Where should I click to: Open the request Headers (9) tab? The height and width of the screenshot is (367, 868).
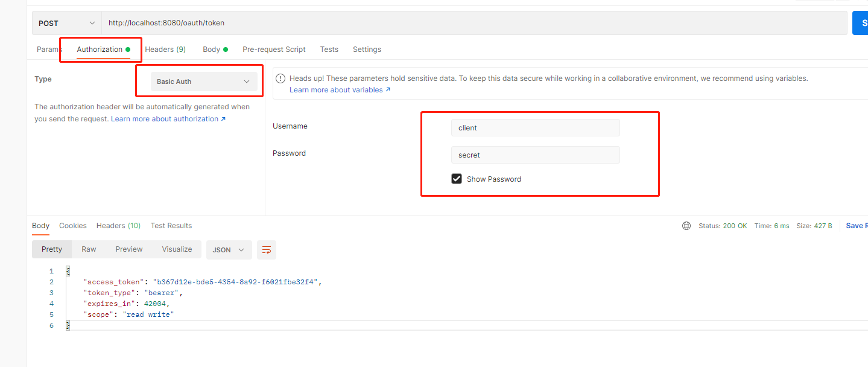(165, 49)
